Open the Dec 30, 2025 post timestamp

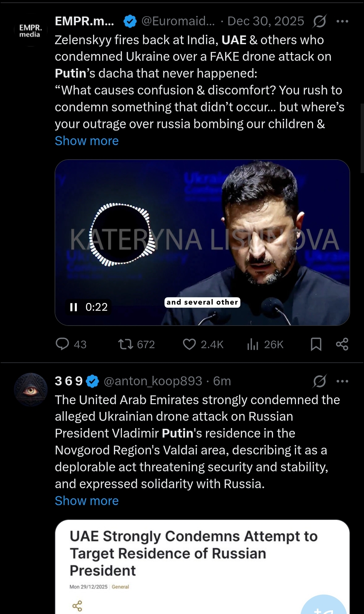[x=266, y=21]
